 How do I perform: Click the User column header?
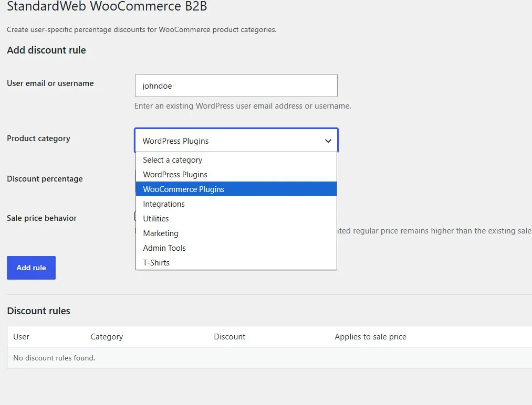21,337
